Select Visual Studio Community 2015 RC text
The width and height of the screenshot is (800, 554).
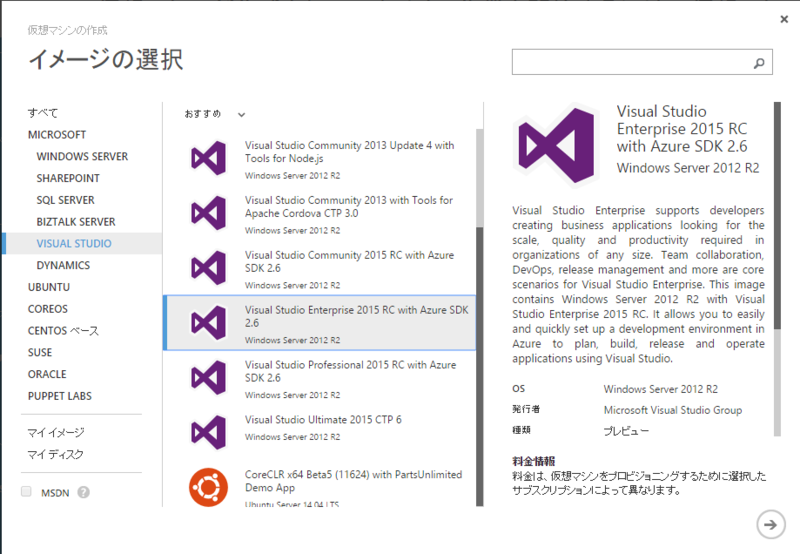[x=349, y=261]
